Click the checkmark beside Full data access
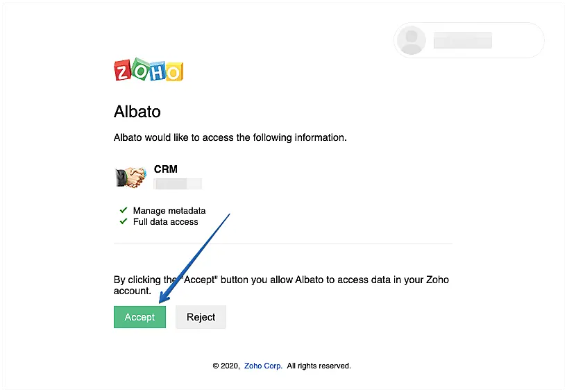 (x=123, y=221)
